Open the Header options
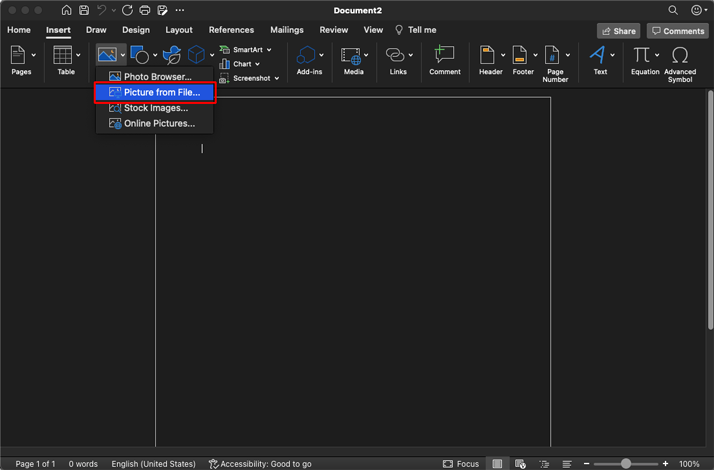Image resolution: width=714 pixels, height=470 pixels. pyautogui.click(x=491, y=61)
